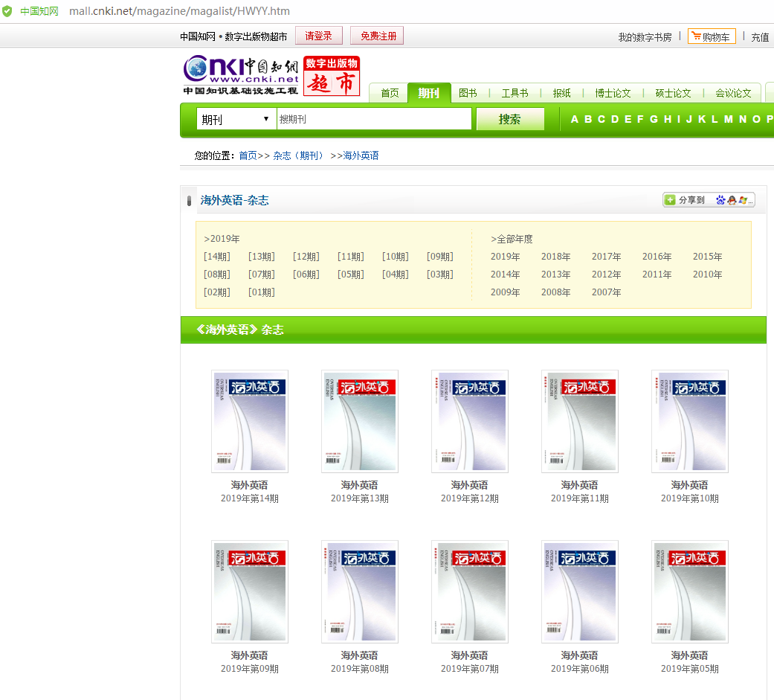The height and width of the screenshot is (700, 774).
Task: Open the 充值 recharge link
Action: [x=760, y=37]
